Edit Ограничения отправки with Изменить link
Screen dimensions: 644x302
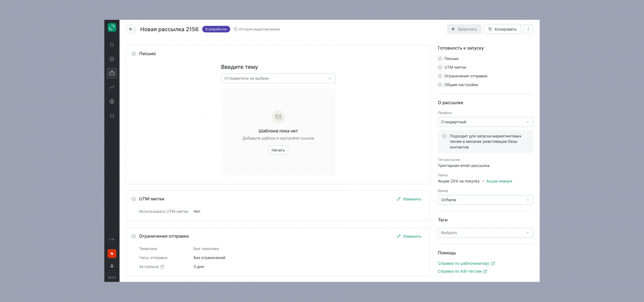coord(409,236)
